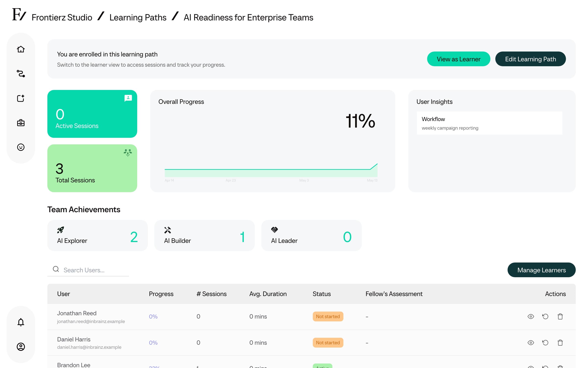Select the AI Explorer achievement card
588x368 pixels.
click(x=97, y=235)
